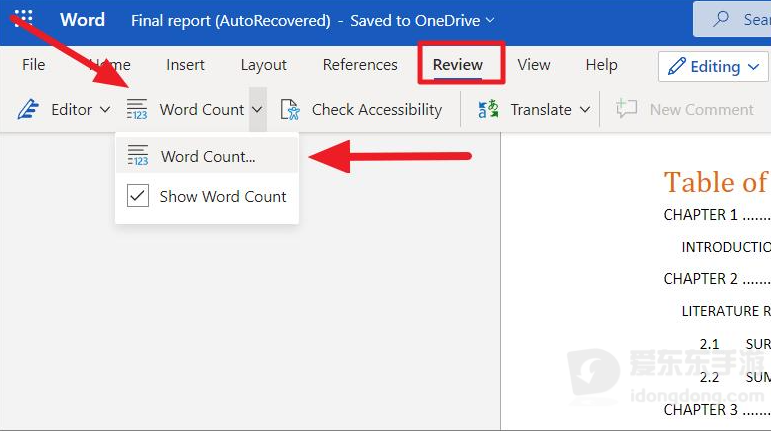Click the Translate button label

(x=541, y=109)
